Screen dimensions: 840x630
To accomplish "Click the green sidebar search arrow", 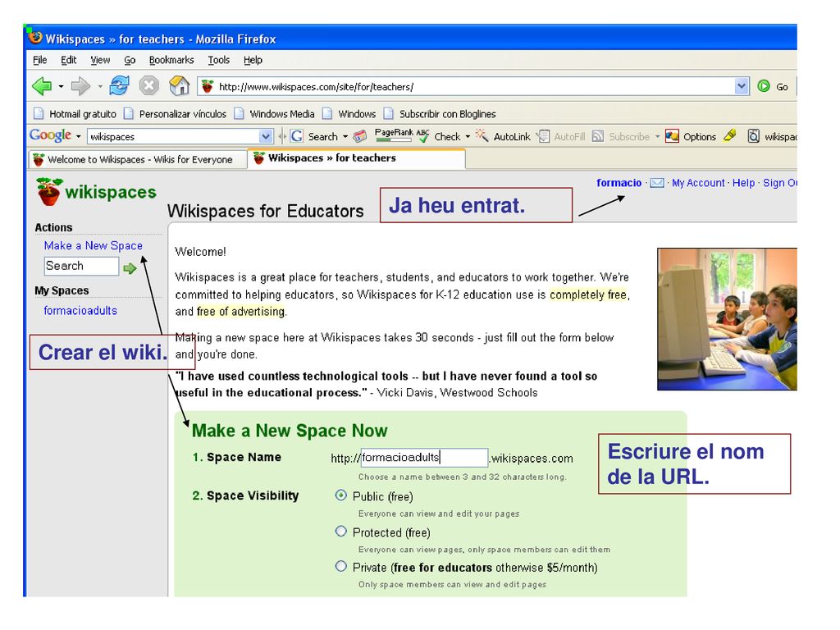I will 130,268.
